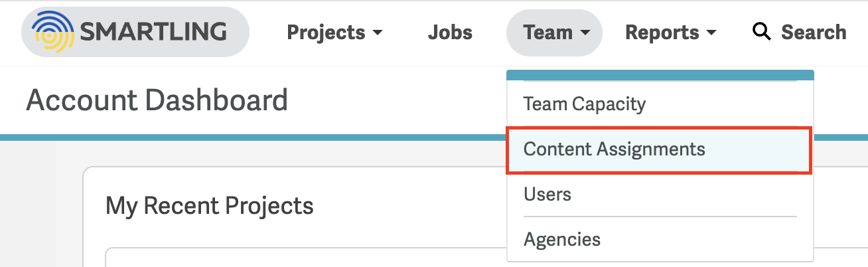Choose the highlighted Content Assignments entry
This screenshot has width=868, height=267.
coord(659,149)
